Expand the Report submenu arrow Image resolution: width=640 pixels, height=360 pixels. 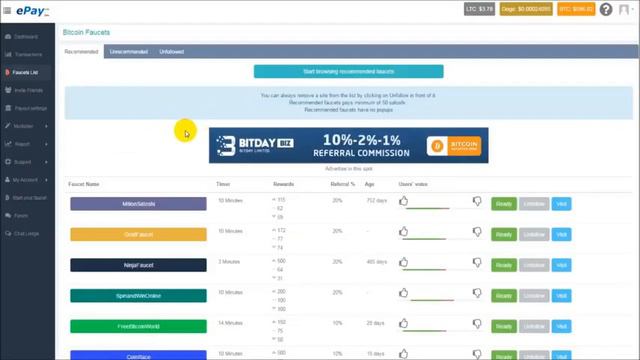click(x=46, y=144)
